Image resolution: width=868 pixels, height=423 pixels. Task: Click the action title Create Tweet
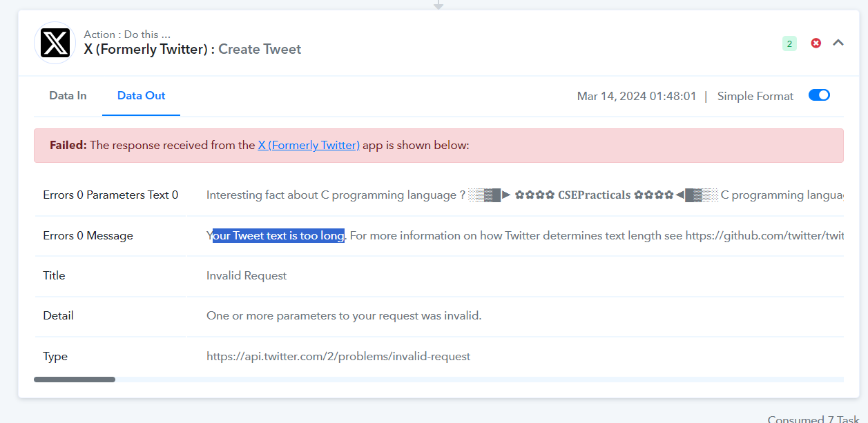(x=260, y=50)
